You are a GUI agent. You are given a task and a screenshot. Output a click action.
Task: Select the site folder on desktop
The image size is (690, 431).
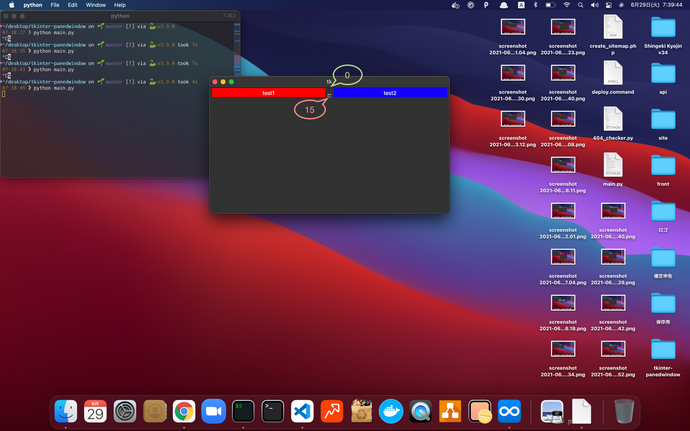coord(663,123)
